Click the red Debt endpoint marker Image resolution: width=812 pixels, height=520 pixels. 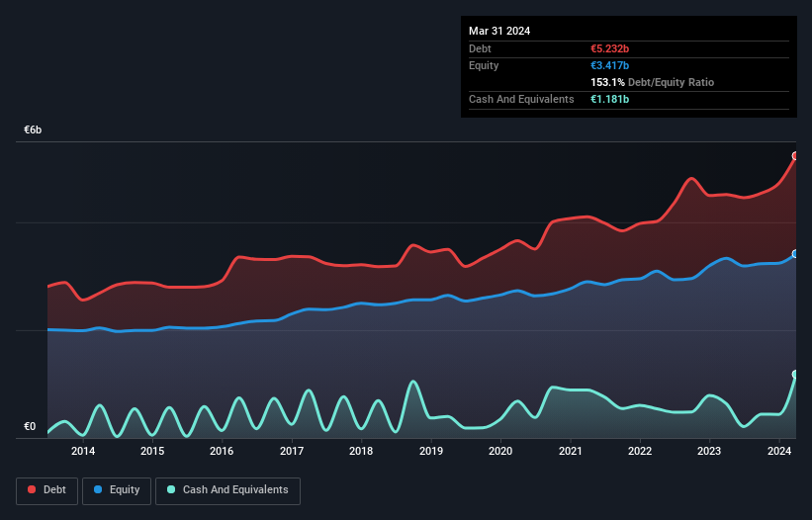coord(795,156)
